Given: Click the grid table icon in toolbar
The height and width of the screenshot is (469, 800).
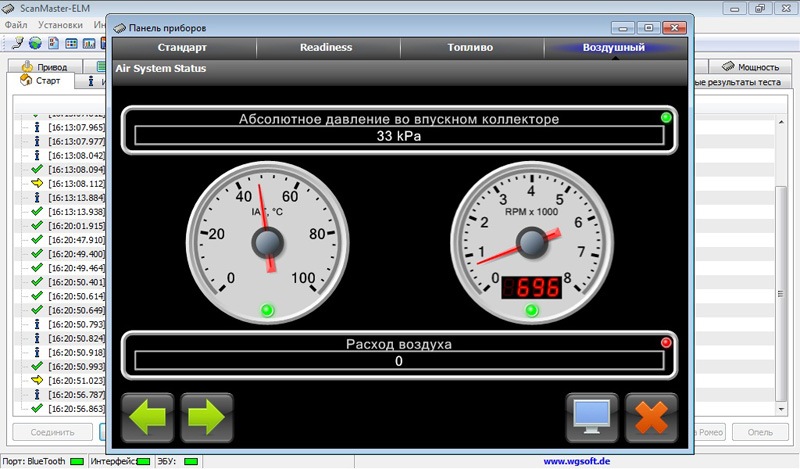Looking at the screenshot, I should tap(71, 43).
